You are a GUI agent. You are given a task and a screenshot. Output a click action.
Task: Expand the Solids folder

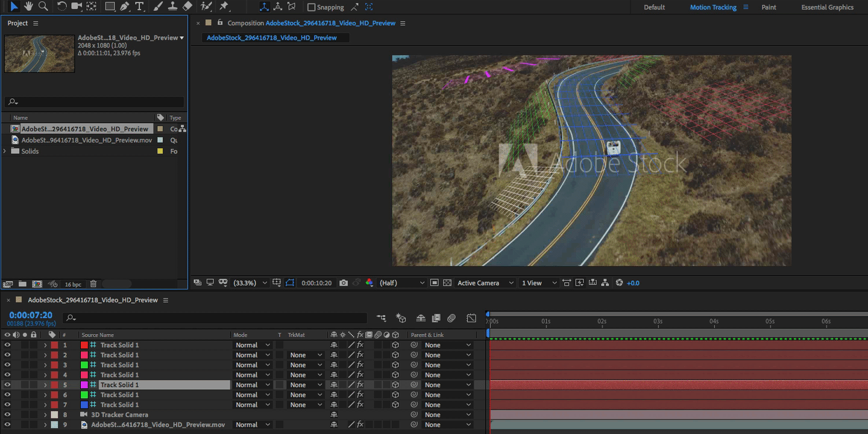point(5,151)
